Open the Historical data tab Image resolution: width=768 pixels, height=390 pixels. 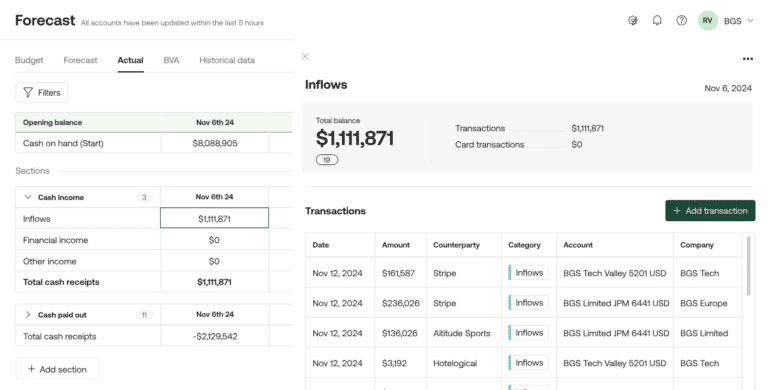(x=227, y=60)
